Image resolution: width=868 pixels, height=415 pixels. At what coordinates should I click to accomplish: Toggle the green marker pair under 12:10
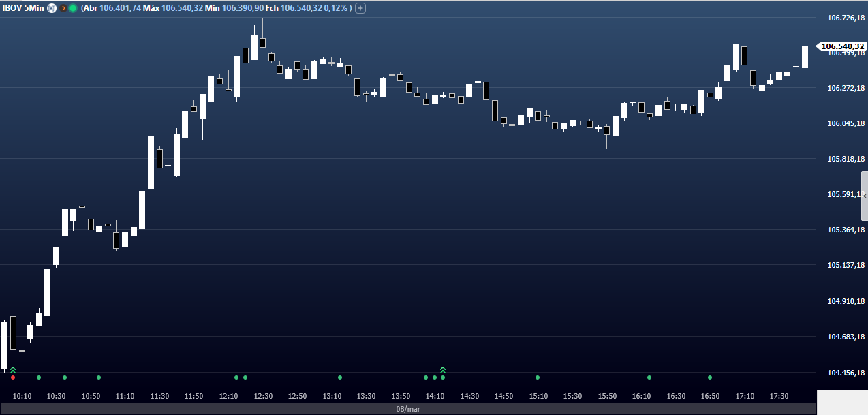click(x=240, y=377)
